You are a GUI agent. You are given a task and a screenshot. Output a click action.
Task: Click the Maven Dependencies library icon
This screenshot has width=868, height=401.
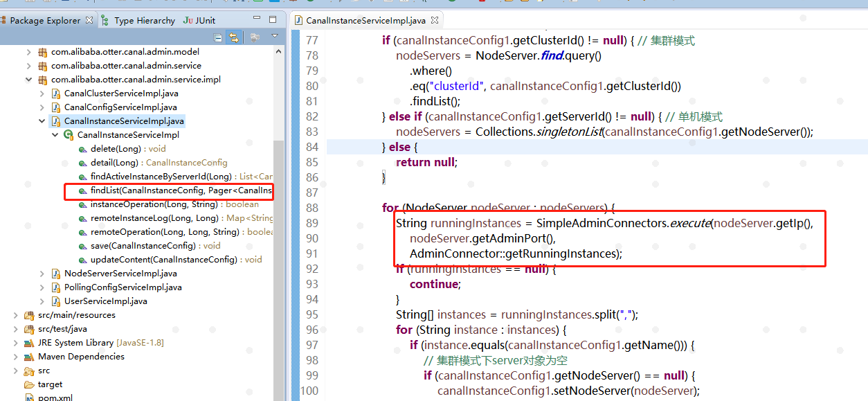(29, 357)
